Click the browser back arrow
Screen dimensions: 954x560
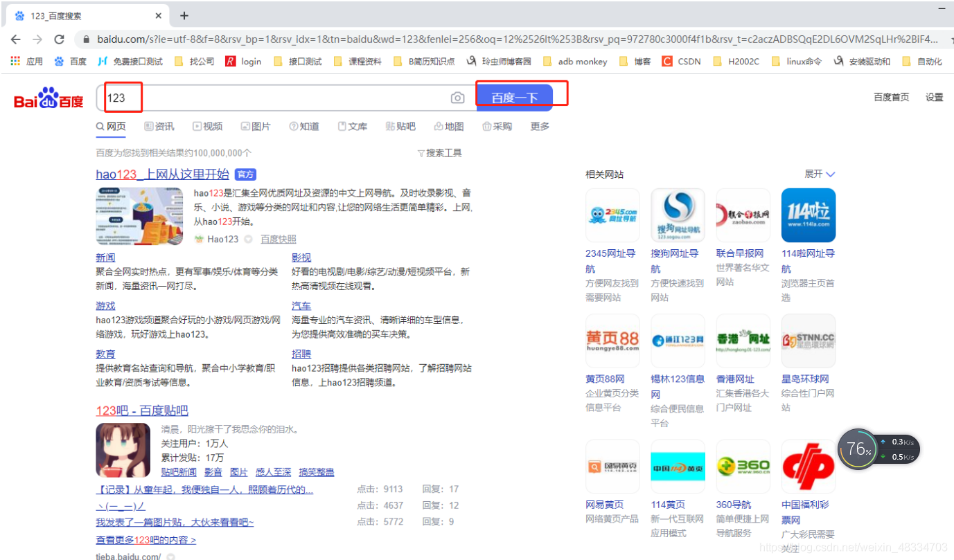[x=15, y=39]
